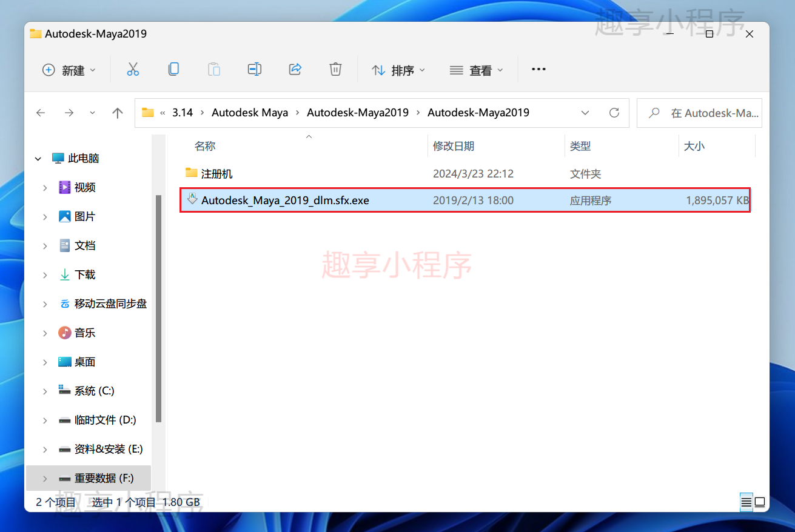795x532 pixels.
Task: Select 资料&安装 (E:) in navigation pane
Action: pos(109,449)
